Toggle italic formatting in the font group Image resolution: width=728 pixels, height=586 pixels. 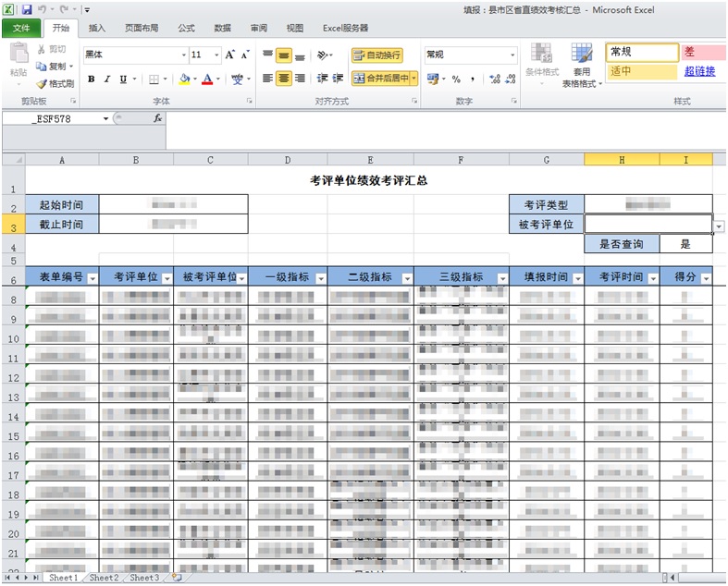107,79
